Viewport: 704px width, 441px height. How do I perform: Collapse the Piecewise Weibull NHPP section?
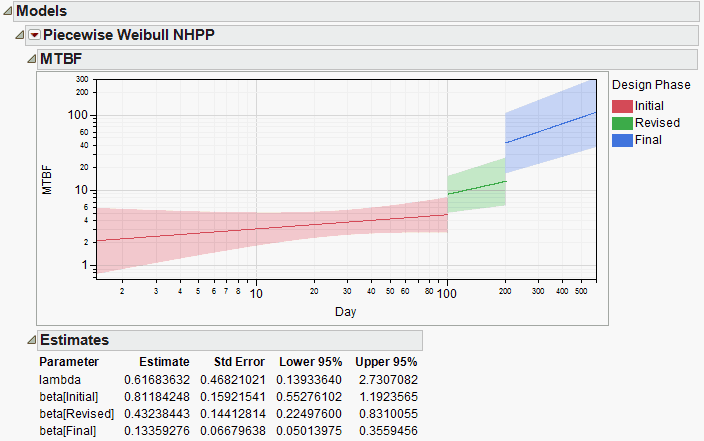[x=20, y=35]
